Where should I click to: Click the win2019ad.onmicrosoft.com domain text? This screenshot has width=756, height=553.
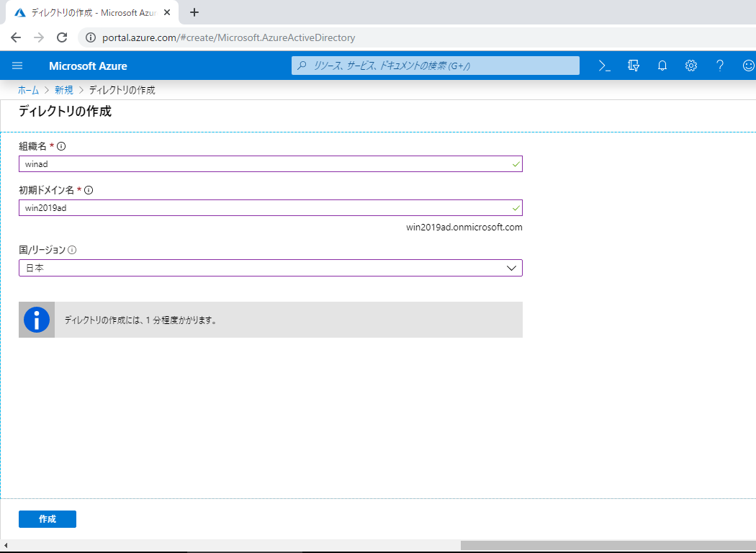point(464,227)
